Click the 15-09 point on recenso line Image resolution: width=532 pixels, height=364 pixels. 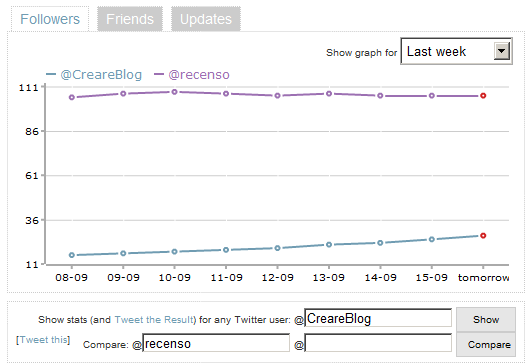click(x=432, y=96)
